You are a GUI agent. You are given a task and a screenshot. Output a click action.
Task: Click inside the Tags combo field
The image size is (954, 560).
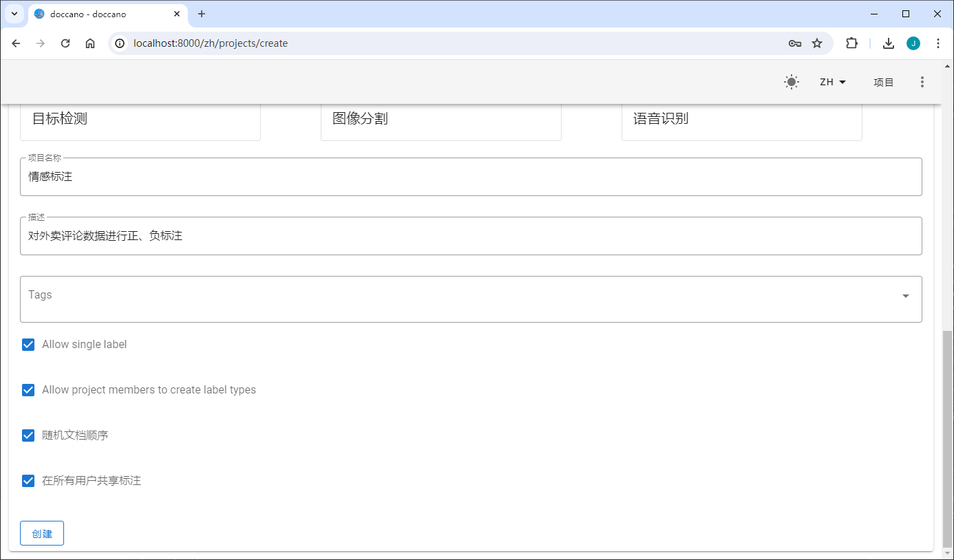click(x=471, y=299)
